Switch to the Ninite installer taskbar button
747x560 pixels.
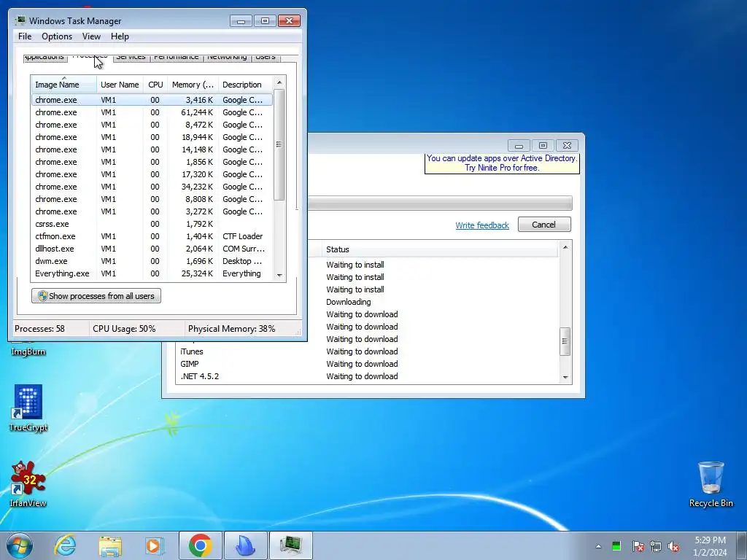click(x=245, y=545)
